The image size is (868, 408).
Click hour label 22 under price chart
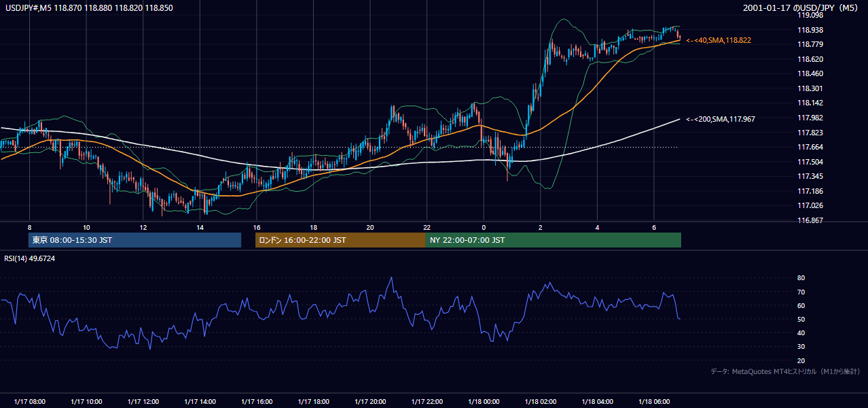427,227
